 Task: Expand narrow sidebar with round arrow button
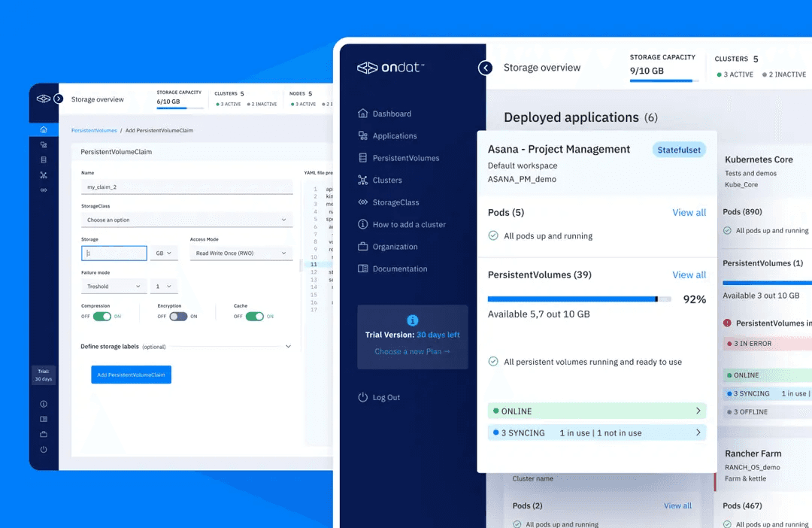coord(59,99)
